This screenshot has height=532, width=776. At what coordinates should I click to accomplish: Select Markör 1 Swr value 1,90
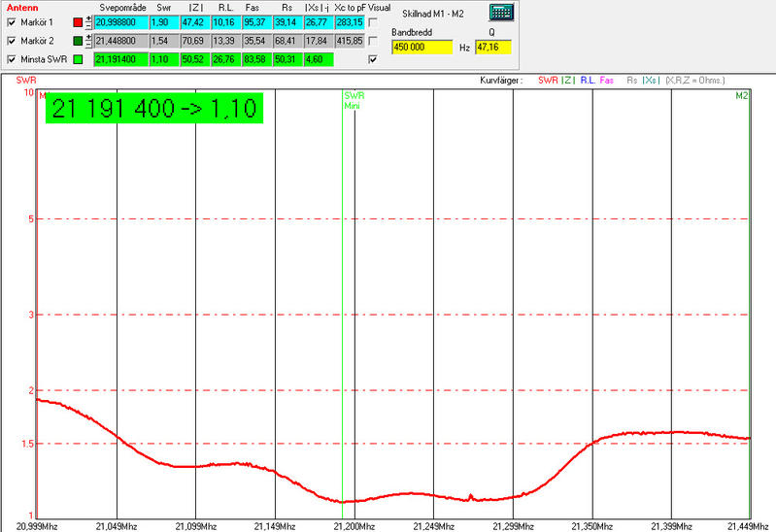pyautogui.click(x=164, y=22)
